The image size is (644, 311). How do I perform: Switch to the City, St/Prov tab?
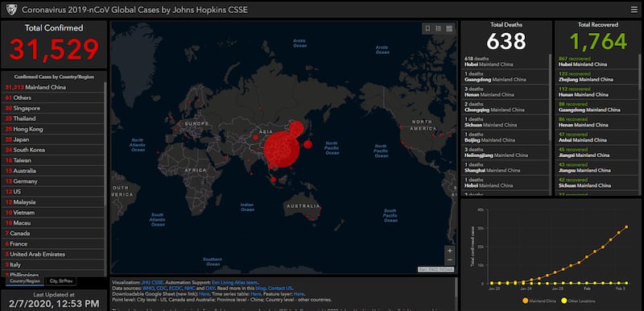click(61, 281)
